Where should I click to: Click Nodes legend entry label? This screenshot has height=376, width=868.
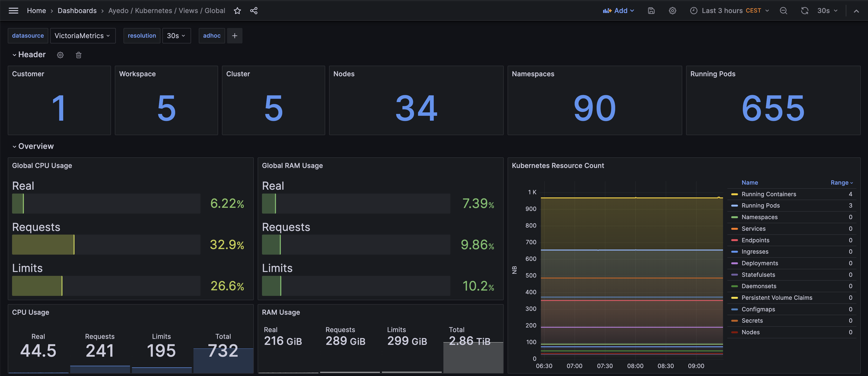(751, 332)
